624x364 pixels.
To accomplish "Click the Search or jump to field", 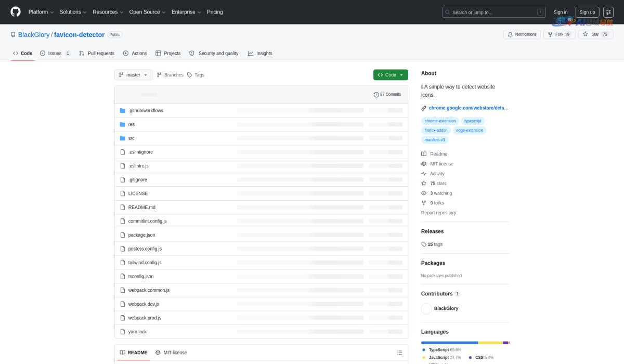I will coord(493,12).
